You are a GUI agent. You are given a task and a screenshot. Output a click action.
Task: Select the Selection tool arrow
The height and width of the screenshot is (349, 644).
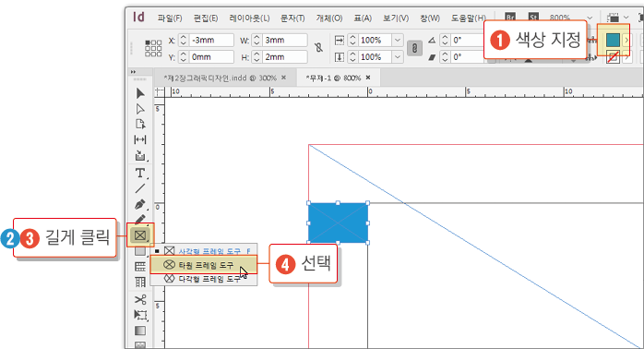point(140,93)
